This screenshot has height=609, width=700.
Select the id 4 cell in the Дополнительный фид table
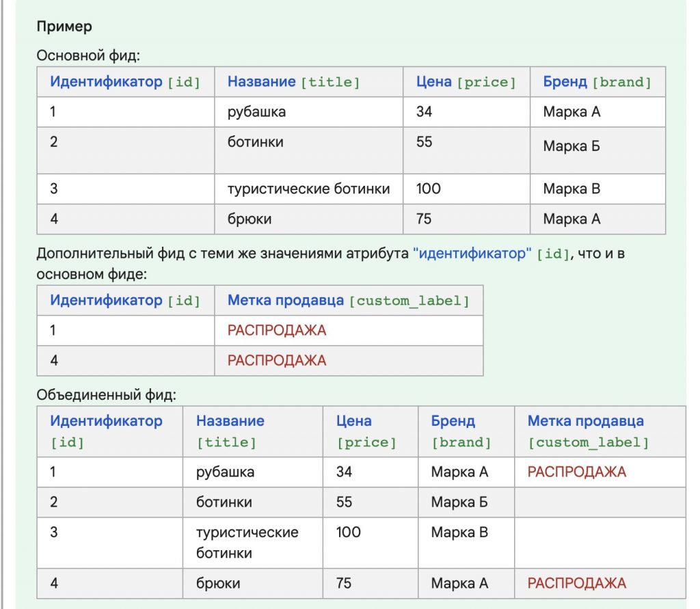point(126,361)
